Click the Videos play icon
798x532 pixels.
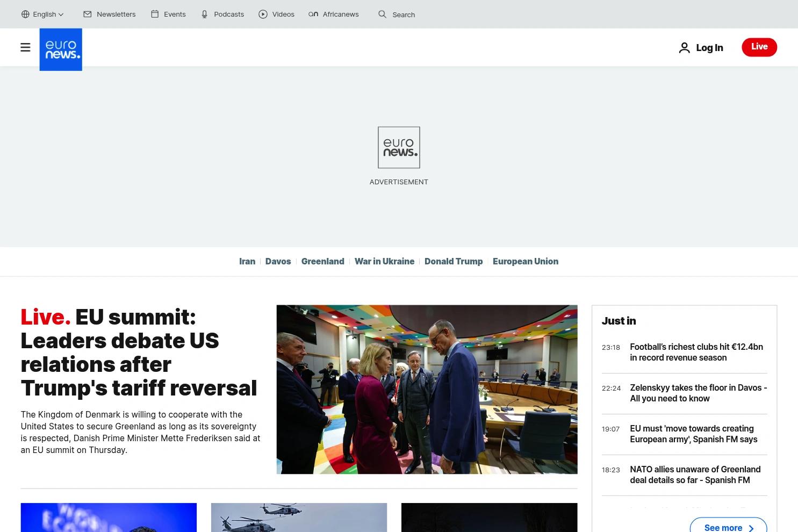point(263,14)
